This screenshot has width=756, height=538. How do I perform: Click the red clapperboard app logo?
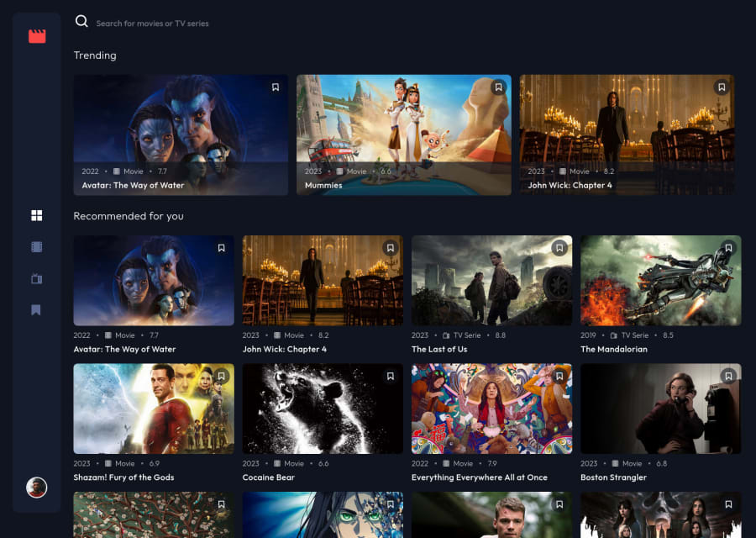pos(36,36)
